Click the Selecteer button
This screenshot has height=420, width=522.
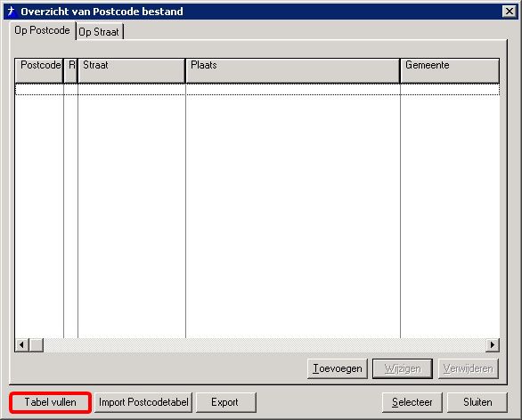pyautogui.click(x=412, y=402)
